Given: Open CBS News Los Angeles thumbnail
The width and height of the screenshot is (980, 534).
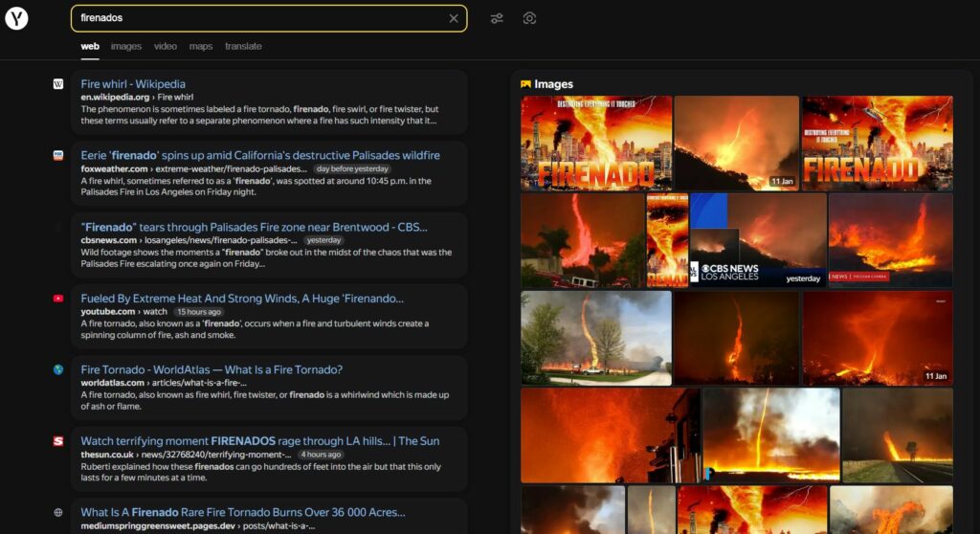Looking at the screenshot, I should click(x=758, y=241).
